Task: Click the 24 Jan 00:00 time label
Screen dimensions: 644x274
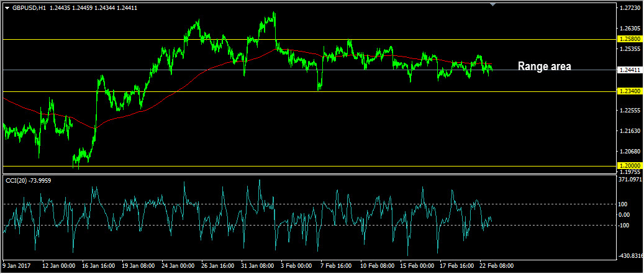Action: click(x=178, y=266)
